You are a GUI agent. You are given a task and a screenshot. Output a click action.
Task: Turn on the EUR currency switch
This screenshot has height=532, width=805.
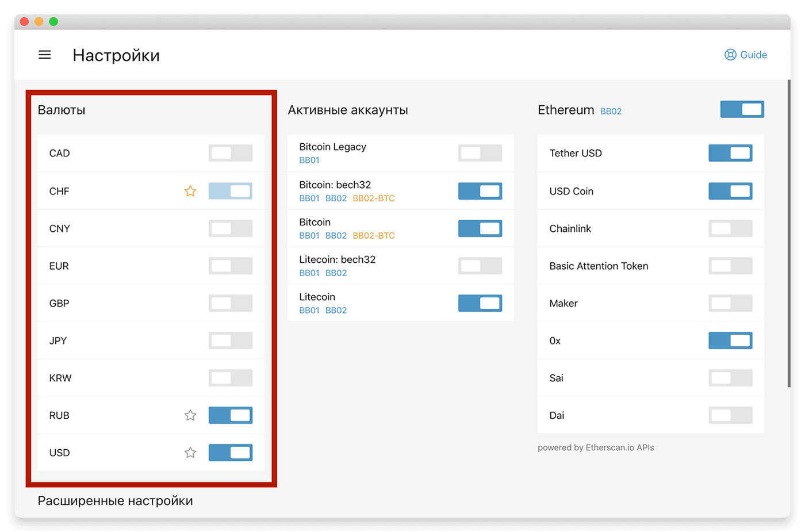tap(231, 266)
